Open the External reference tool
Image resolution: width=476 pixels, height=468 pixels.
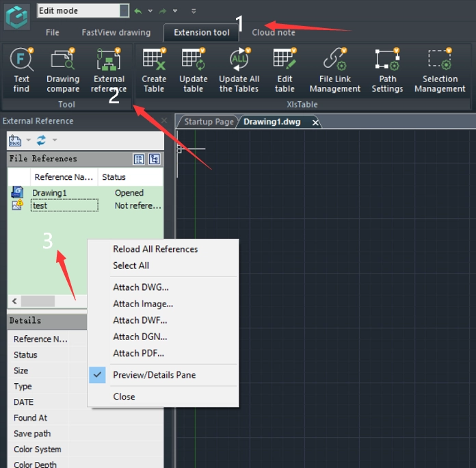109,70
